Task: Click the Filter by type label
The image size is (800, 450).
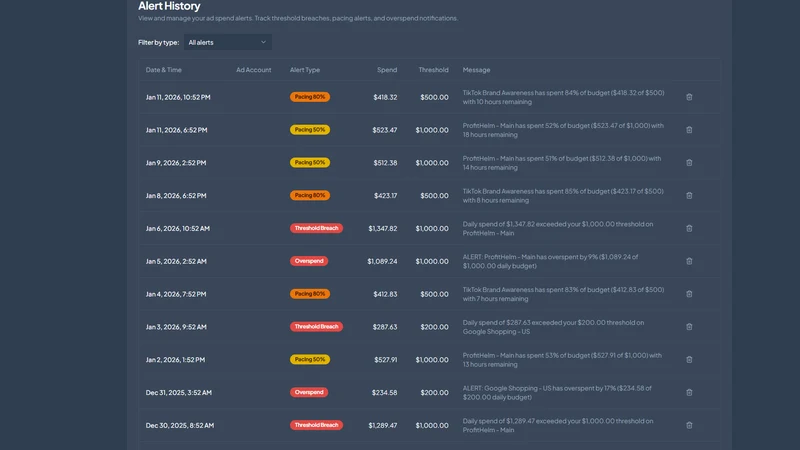Action: [x=158, y=42]
